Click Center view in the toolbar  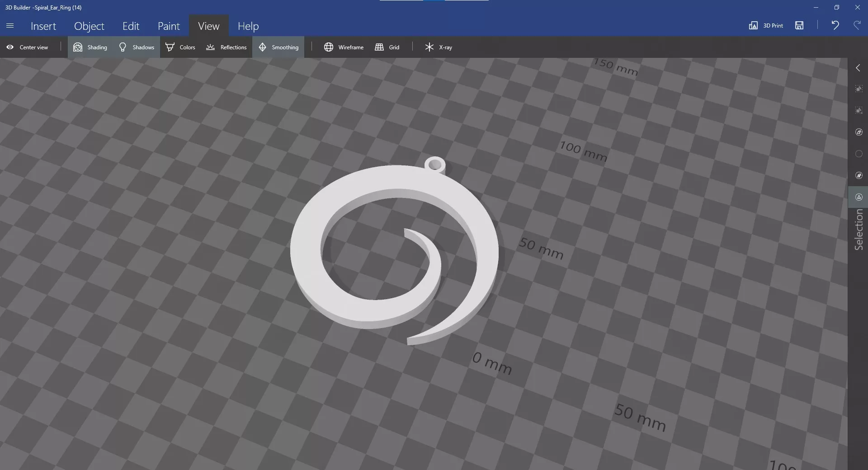pyautogui.click(x=28, y=47)
